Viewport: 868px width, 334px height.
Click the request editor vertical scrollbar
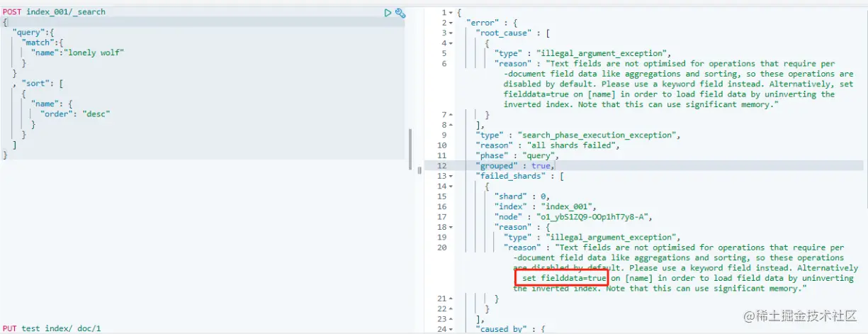[410, 149]
